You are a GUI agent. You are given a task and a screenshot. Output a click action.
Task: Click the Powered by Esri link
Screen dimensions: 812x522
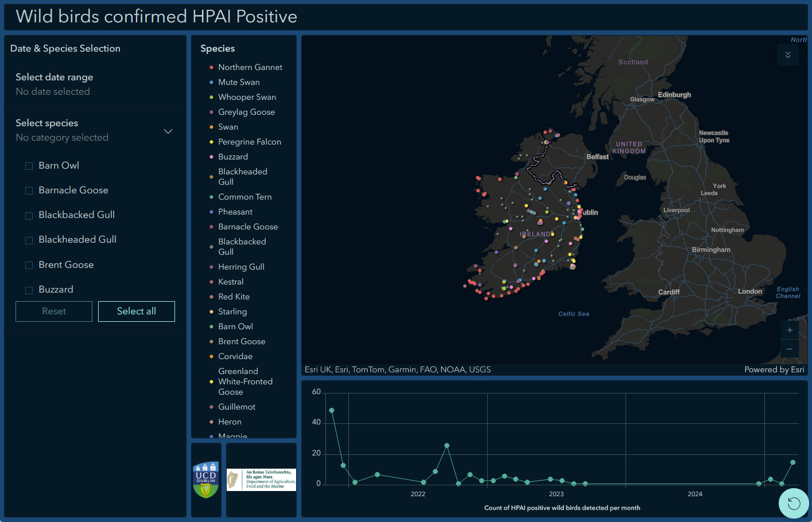tap(774, 369)
